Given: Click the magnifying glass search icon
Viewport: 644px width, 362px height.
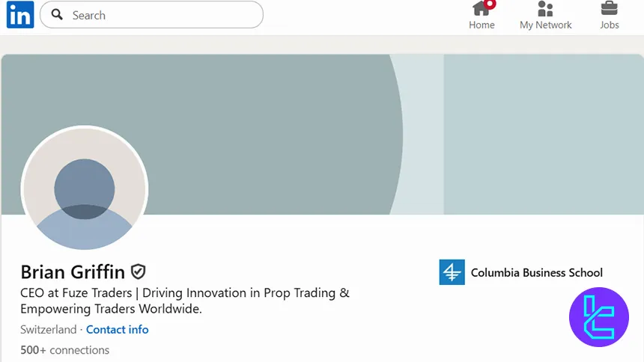Looking at the screenshot, I should pyautogui.click(x=57, y=15).
